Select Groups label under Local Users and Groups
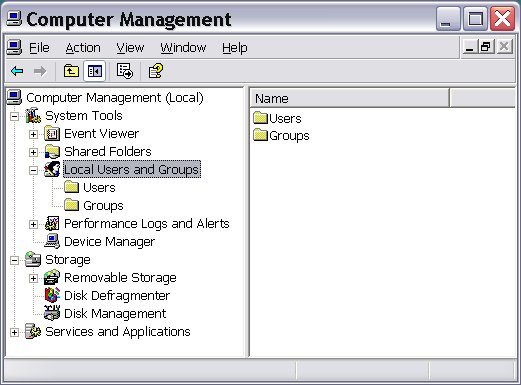The height and width of the screenshot is (385, 521). tap(103, 206)
